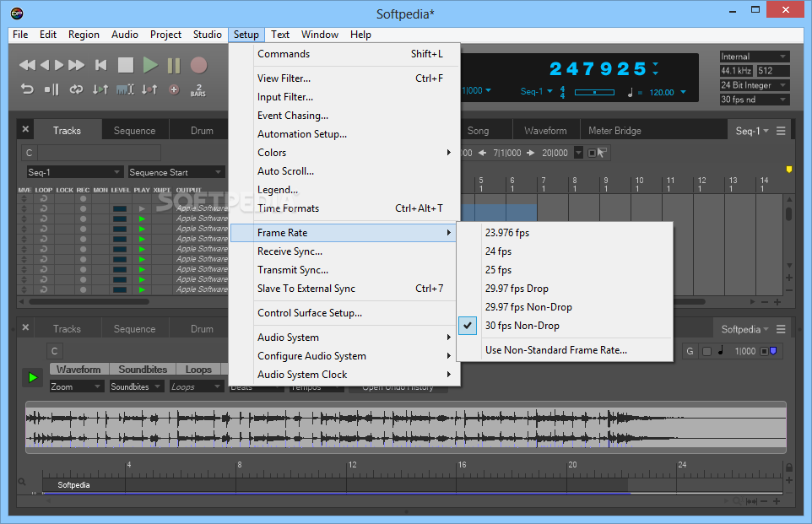Toggle the auto-stop icon
Image resolution: width=812 pixels, height=524 pixels.
tap(51, 89)
